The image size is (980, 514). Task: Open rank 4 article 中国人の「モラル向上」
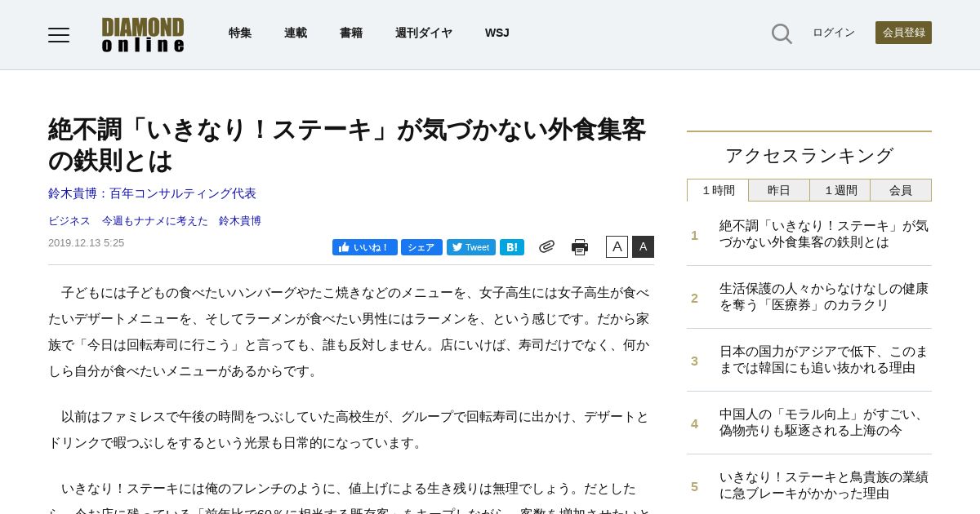tap(824, 423)
